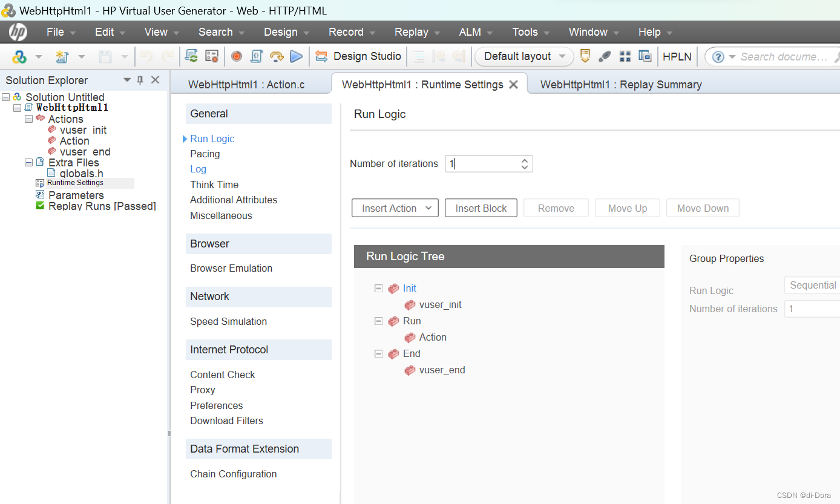Open dropdown arrow beside Add solution icon
Image resolution: width=840 pixels, height=504 pixels.
coord(39,57)
